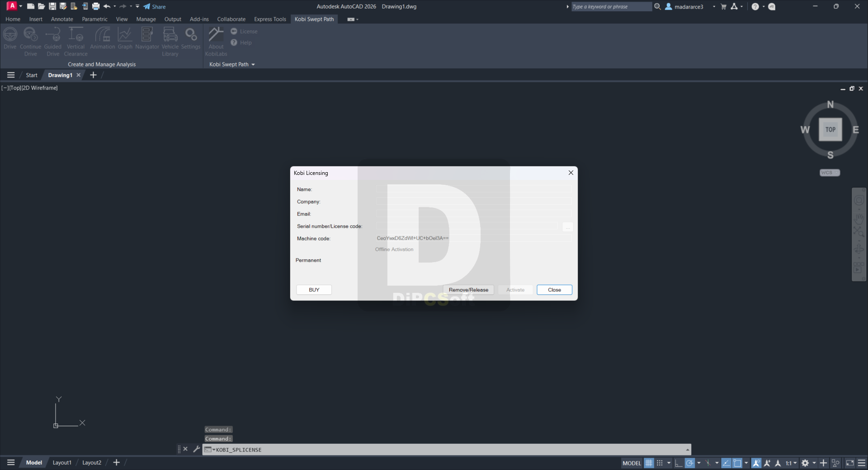The width and height of the screenshot is (868, 470).
Task: Click the Offline Activation link
Action: (394, 249)
